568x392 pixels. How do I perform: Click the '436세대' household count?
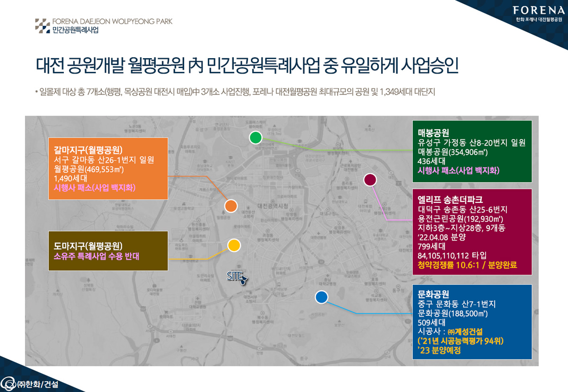431,161
